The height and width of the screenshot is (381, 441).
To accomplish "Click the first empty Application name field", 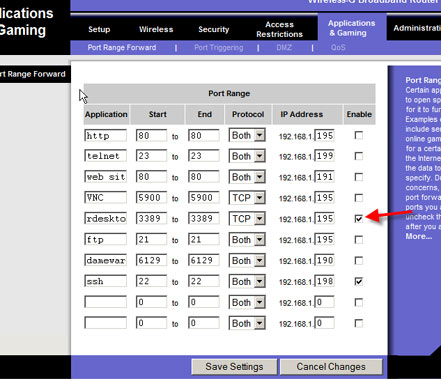I will pos(105,302).
